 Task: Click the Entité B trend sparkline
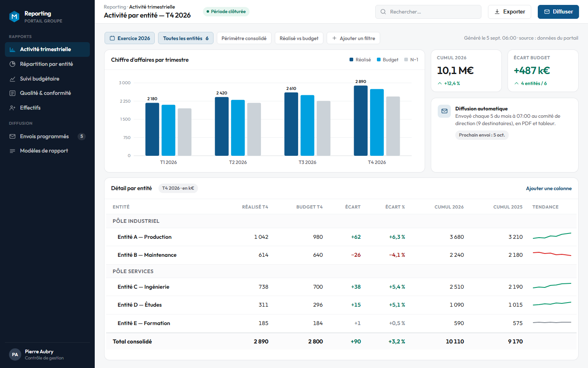(x=552, y=254)
